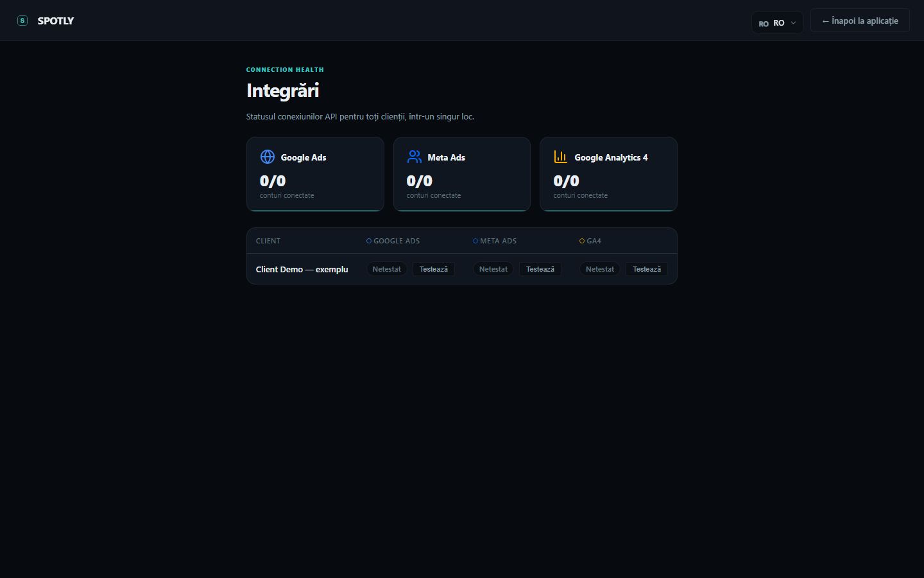Click the CONNECTION HEALTH label
The width and height of the screenshot is (924, 578).
pos(285,69)
